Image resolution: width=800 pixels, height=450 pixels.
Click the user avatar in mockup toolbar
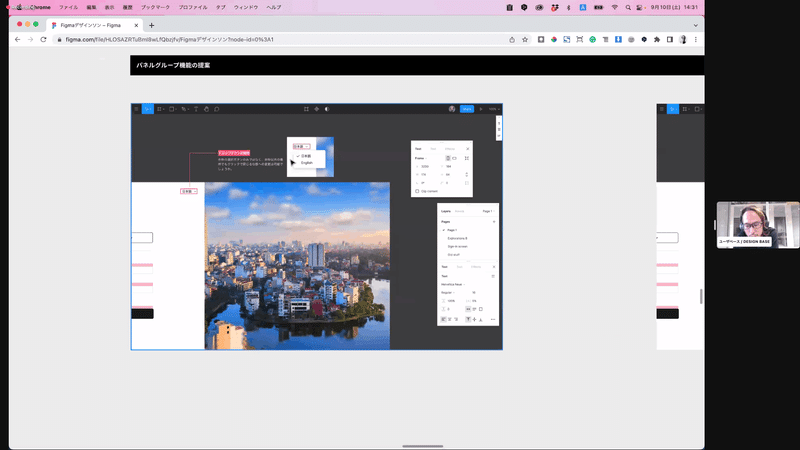coord(452,109)
